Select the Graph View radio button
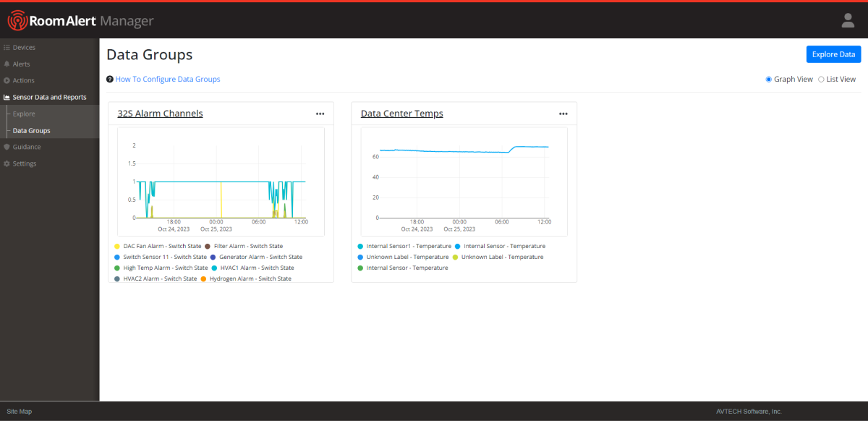Viewport: 868px width, 421px height. tap(768, 79)
